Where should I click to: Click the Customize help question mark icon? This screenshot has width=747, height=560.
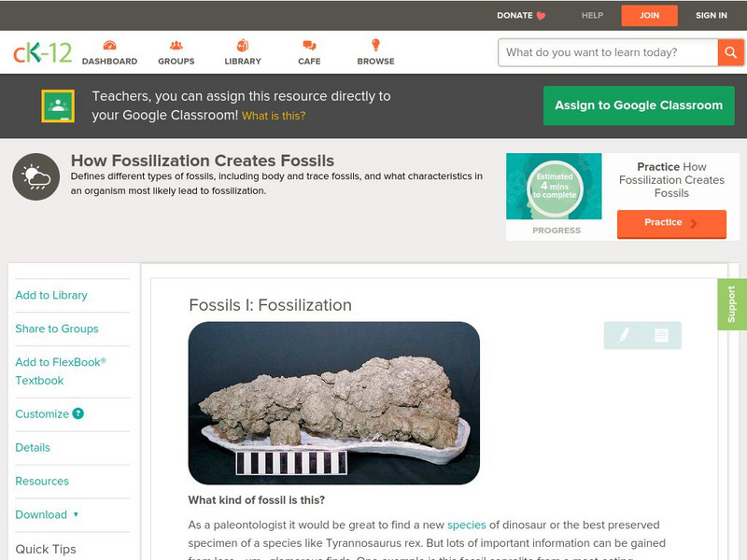coord(78,413)
